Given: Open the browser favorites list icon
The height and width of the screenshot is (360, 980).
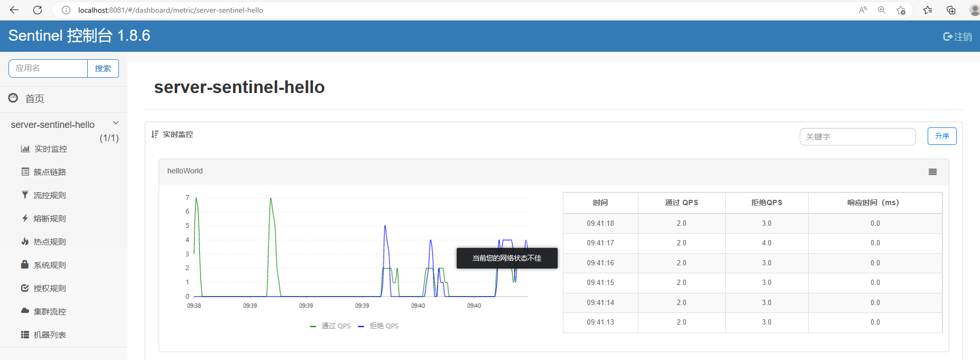Looking at the screenshot, I should coord(928,10).
